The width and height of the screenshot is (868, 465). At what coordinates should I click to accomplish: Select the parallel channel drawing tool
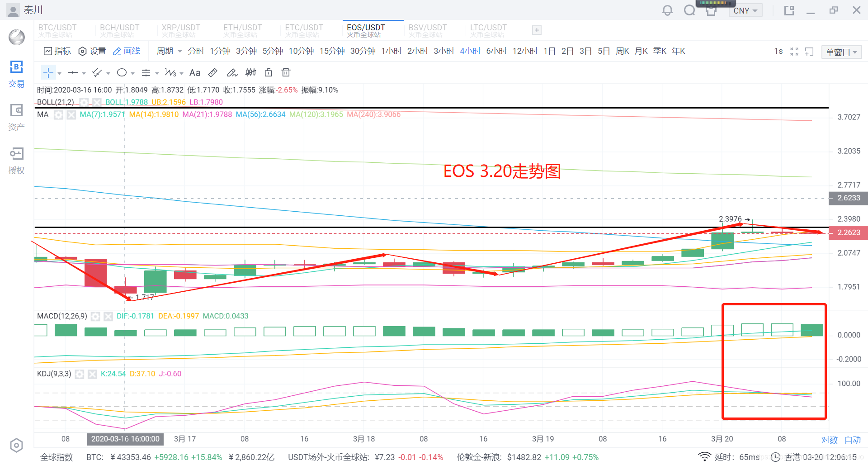tap(97, 73)
